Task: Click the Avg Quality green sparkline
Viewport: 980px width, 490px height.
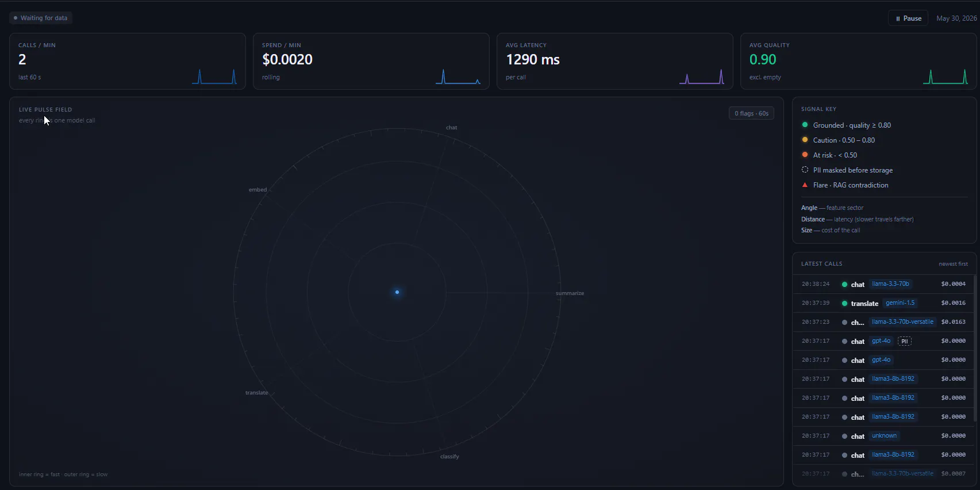Action: point(946,76)
